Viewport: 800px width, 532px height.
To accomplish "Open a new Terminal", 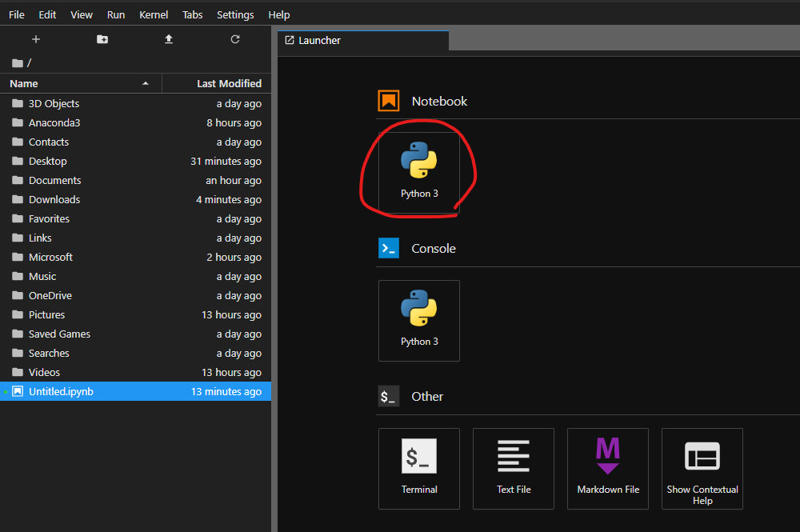I will coord(419,468).
